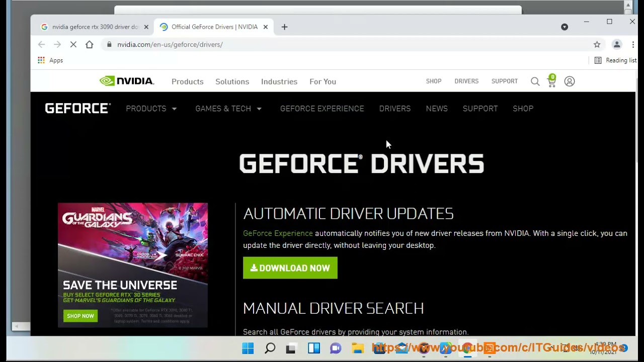Go to Chrome home page
The width and height of the screenshot is (644, 362).
(89, 45)
